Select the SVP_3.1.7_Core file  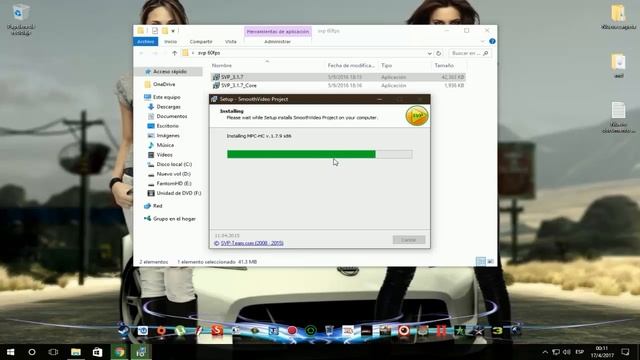click(338, 85)
